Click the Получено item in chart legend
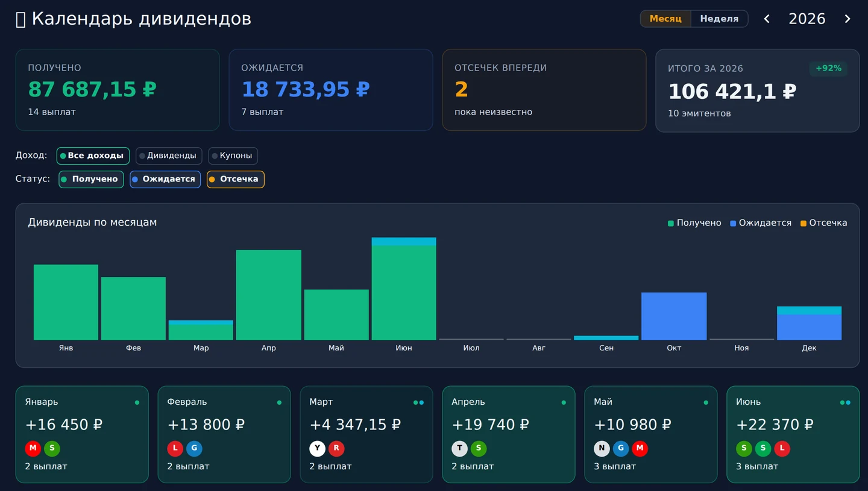868x491 pixels. pos(694,223)
